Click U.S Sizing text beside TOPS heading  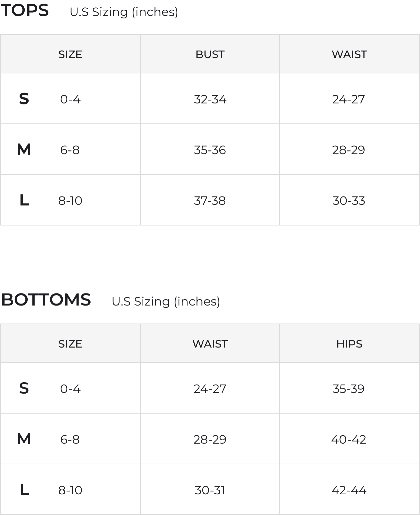point(124,12)
